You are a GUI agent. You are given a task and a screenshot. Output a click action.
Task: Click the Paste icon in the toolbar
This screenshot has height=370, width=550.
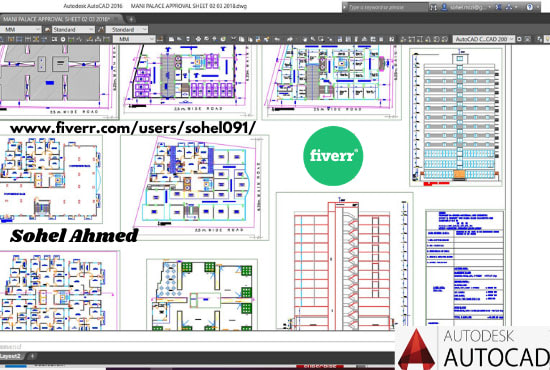[250, 39]
